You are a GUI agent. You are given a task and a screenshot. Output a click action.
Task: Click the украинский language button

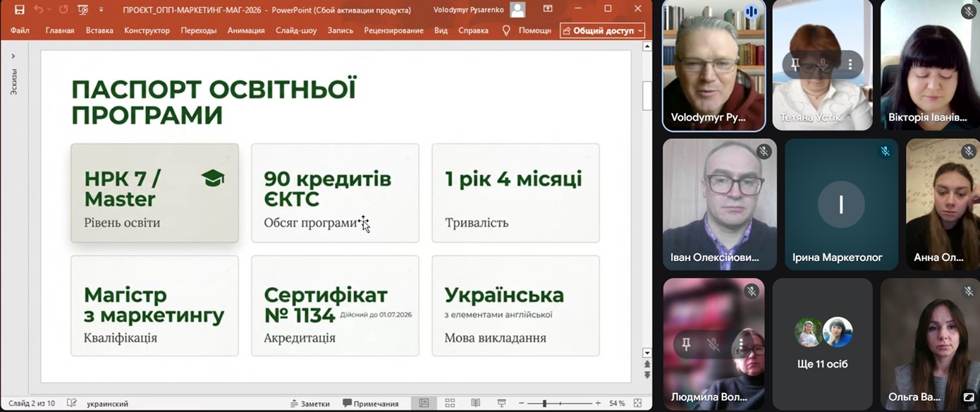coord(107,404)
